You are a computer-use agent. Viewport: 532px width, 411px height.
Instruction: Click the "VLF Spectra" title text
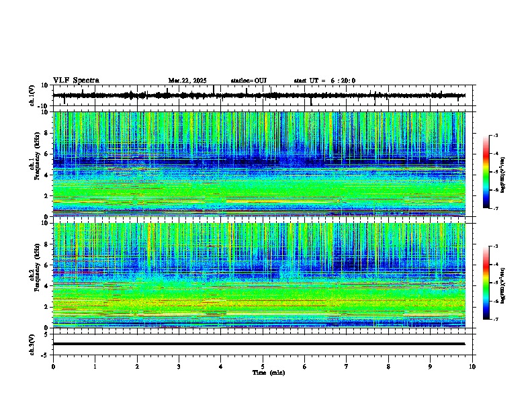76,81
